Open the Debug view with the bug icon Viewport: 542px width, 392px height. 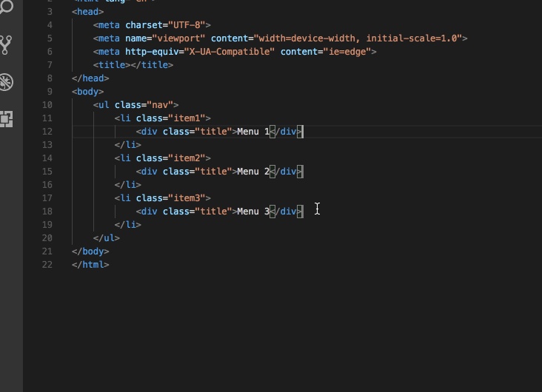[x=6, y=82]
